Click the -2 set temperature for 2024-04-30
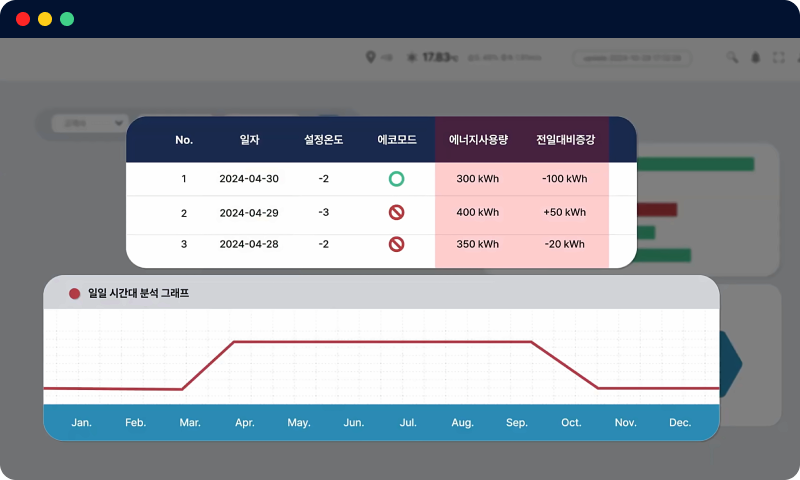Viewport: 800px width, 480px height. point(323,179)
